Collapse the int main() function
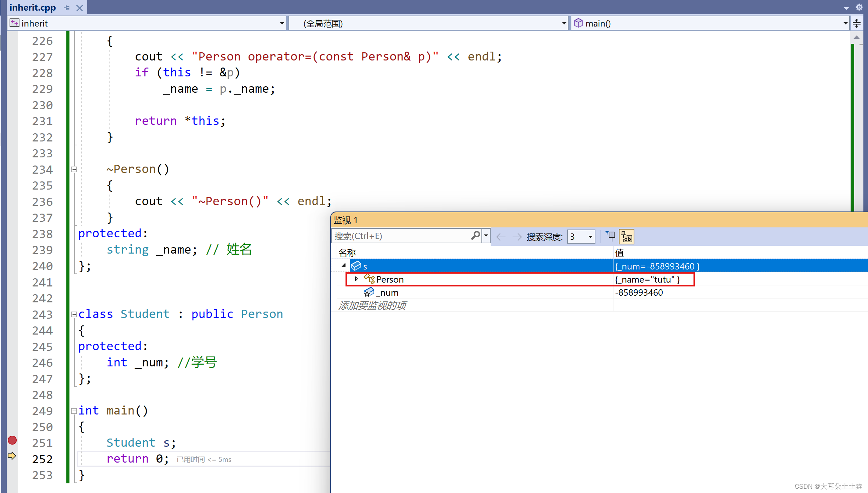Viewport: 868px width, 493px height. [74, 411]
